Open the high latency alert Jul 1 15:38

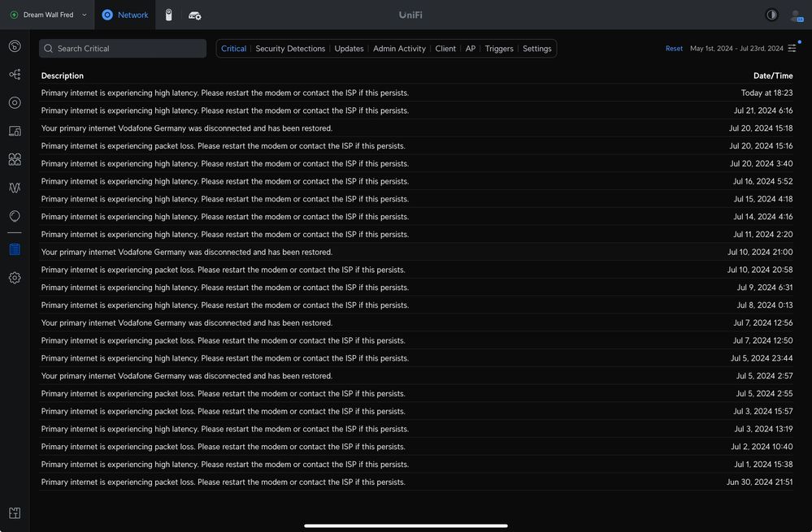tap(417, 465)
